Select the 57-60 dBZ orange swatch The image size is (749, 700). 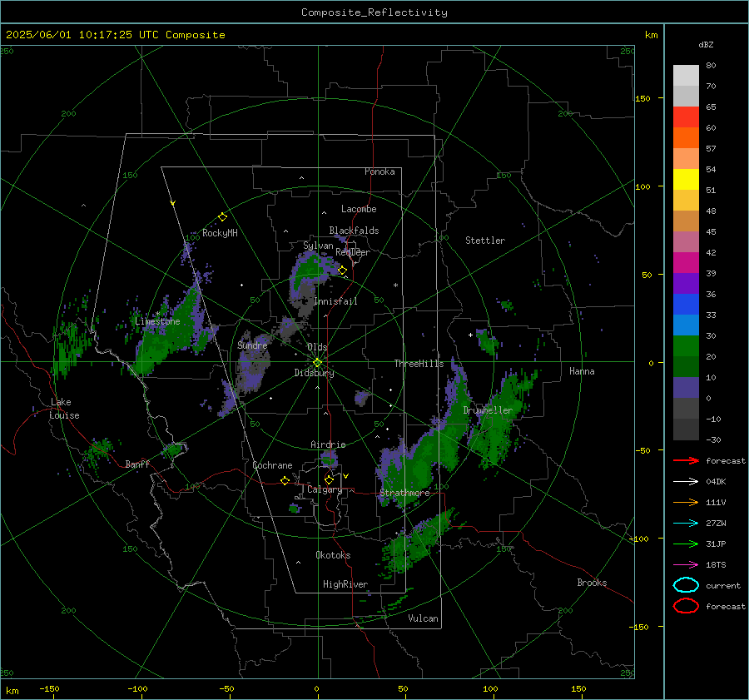pos(686,137)
